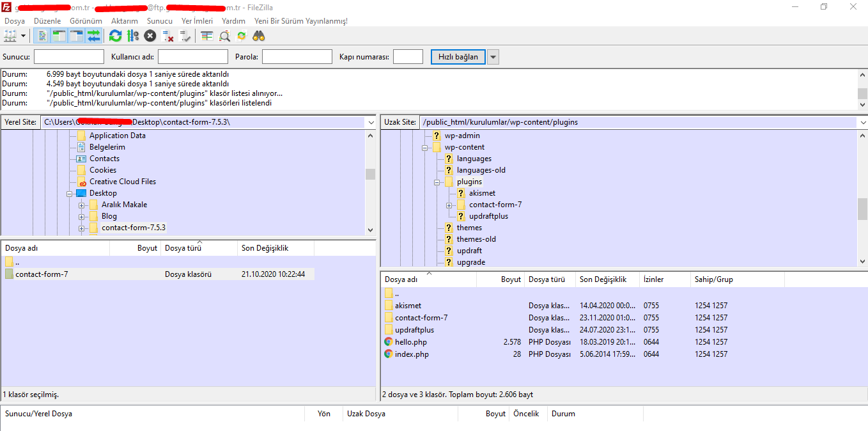Cancel the current operation
Image resolution: width=868 pixels, height=431 pixels.
click(x=150, y=36)
